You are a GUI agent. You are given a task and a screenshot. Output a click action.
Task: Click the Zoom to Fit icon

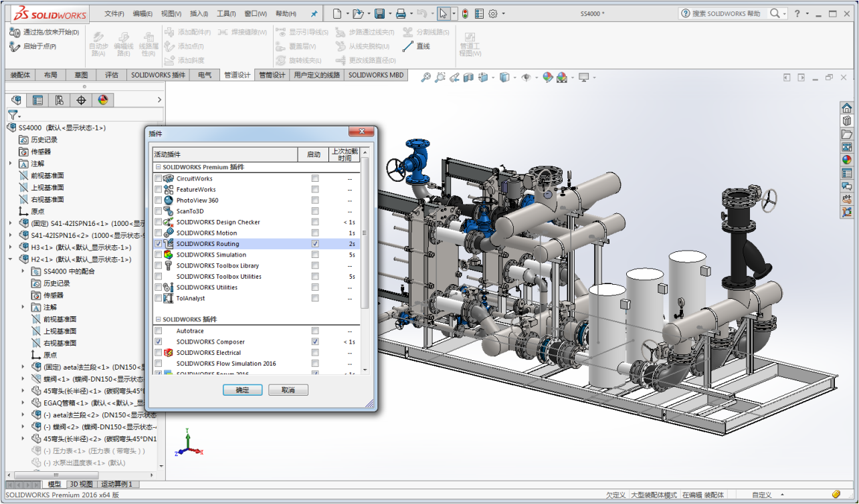pos(425,78)
